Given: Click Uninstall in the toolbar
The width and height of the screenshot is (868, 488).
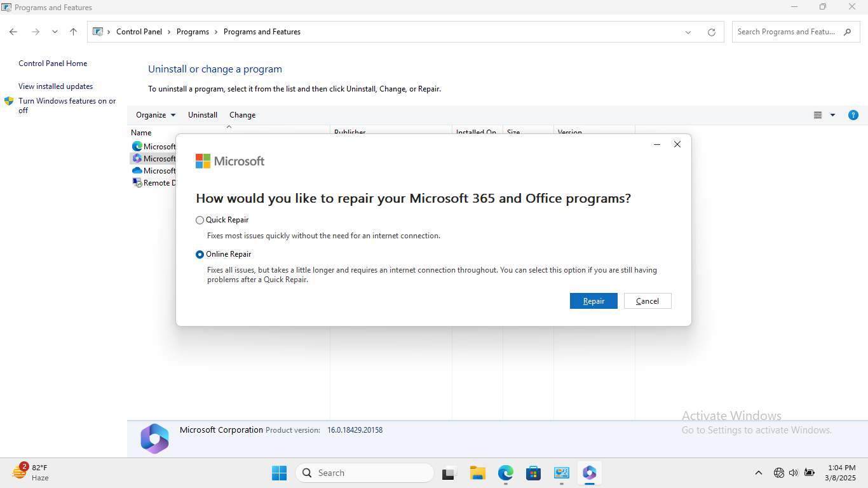Looking at the screenshot, I should 203,115.
